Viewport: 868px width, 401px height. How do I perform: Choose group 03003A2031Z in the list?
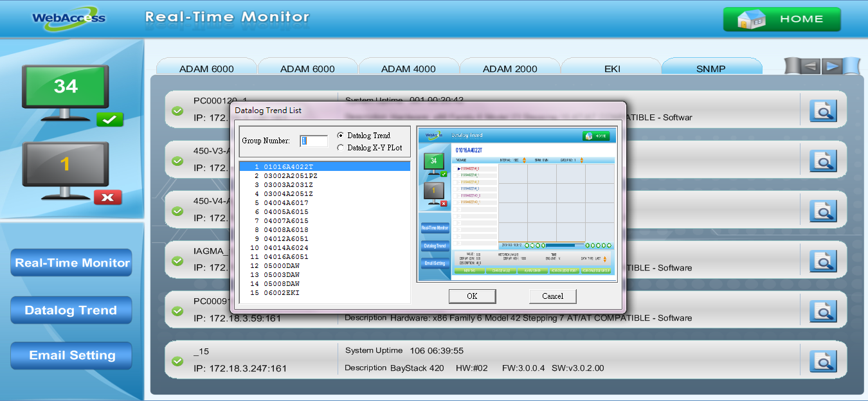[x=325, y=185]
